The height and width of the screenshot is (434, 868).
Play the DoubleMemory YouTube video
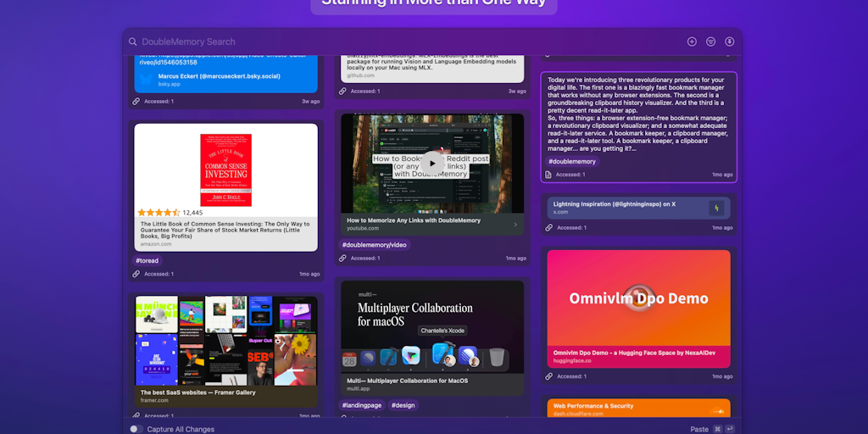pyautogui.click(x=432, y=164)
